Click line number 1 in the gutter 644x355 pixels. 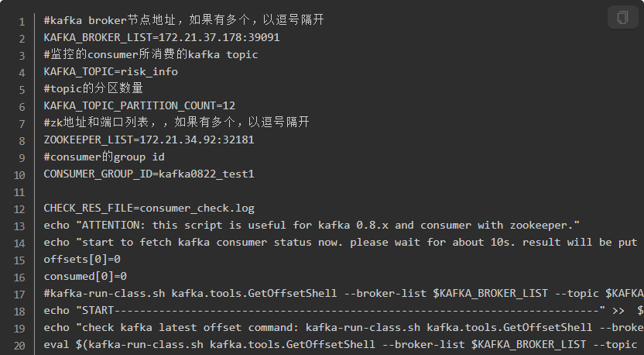(x=22, y=22)
